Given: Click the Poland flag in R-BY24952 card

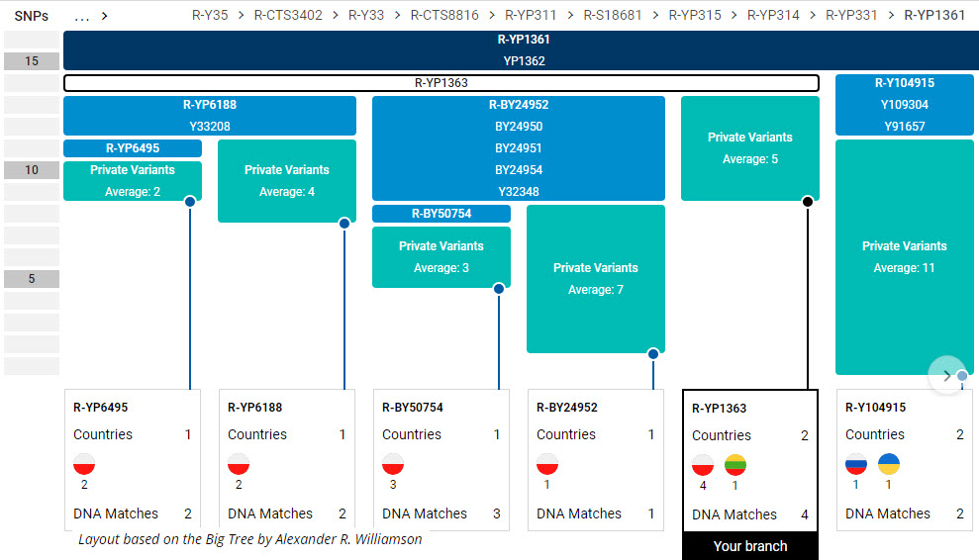Looking at the screenshot, I should [x=547, y=464].
